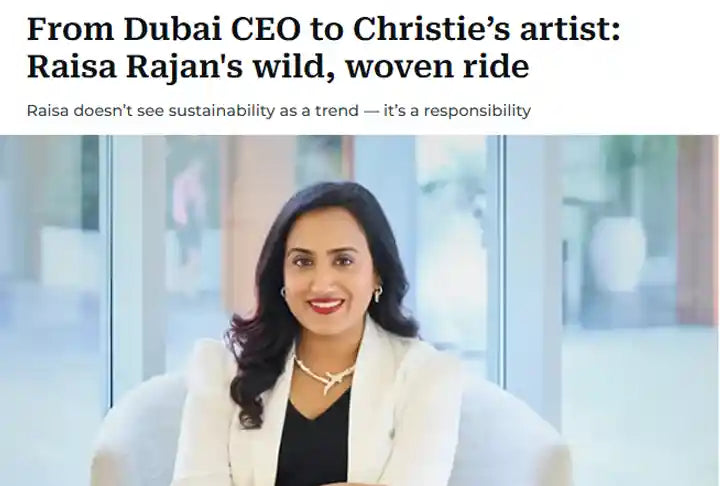Click the woman's face in the photo

pyautogui.click(x=332, y=271)
